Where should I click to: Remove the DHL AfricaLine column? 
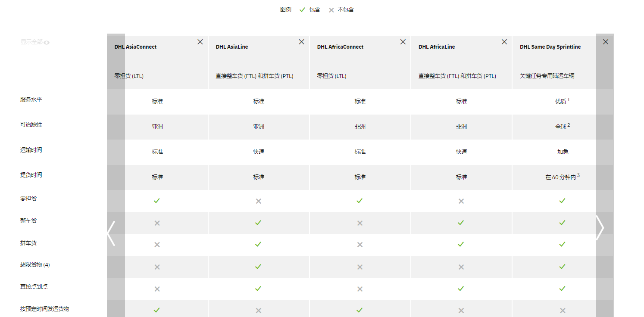point(504,42)
